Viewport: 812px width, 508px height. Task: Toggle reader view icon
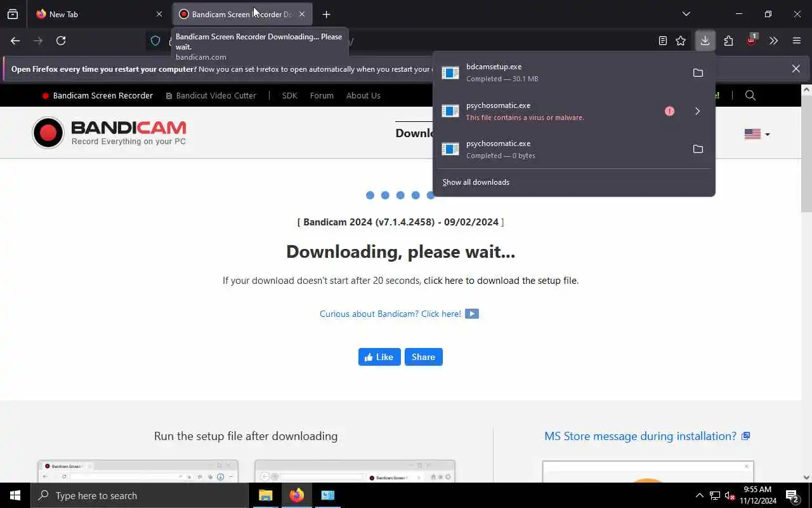coord(662,41)
